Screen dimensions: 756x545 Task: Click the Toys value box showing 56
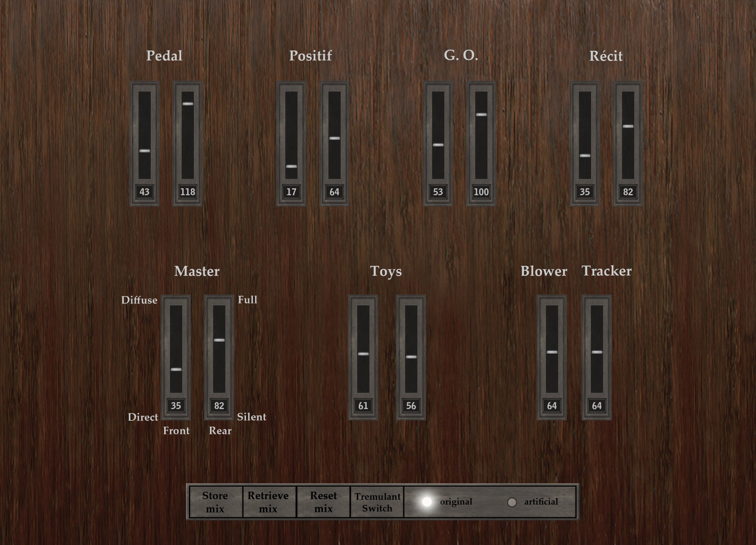point(411,406)
